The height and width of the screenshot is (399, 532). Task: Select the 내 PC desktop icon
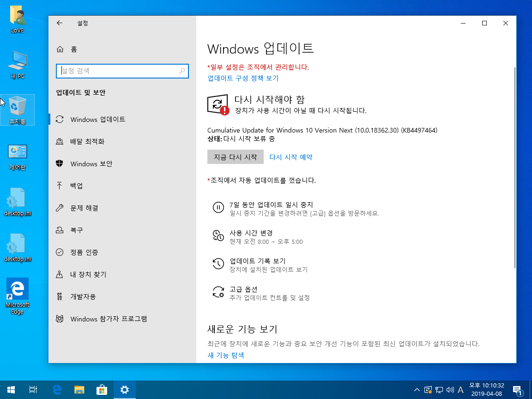(17, 66)
